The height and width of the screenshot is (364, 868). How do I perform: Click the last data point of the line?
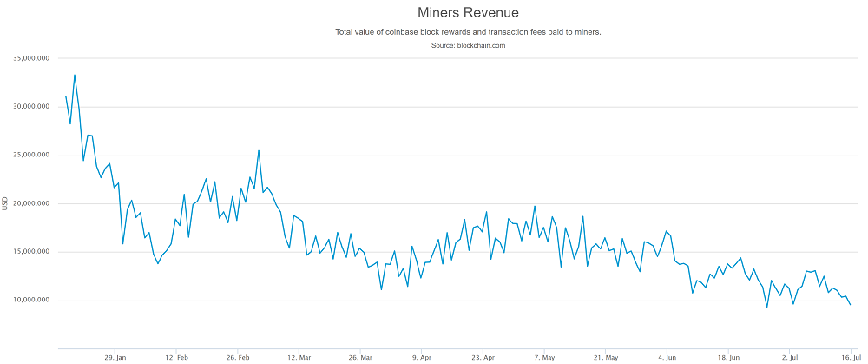[851, 304]
